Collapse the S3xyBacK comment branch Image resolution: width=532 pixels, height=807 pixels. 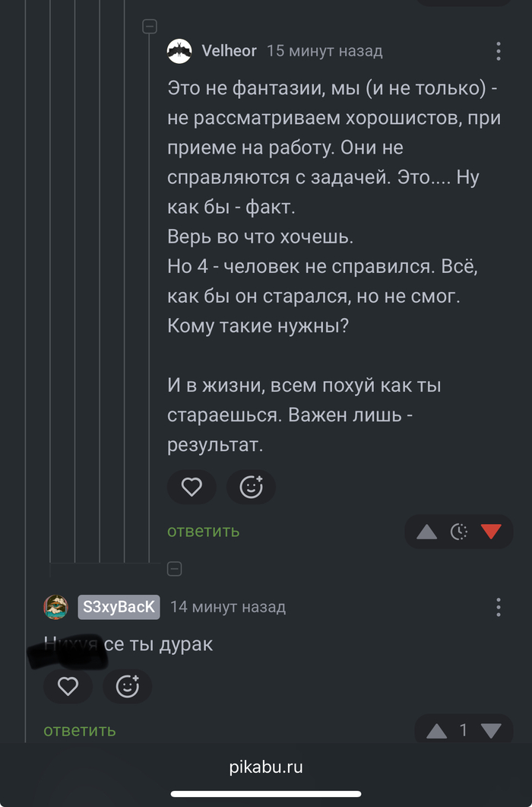[174, 568]
